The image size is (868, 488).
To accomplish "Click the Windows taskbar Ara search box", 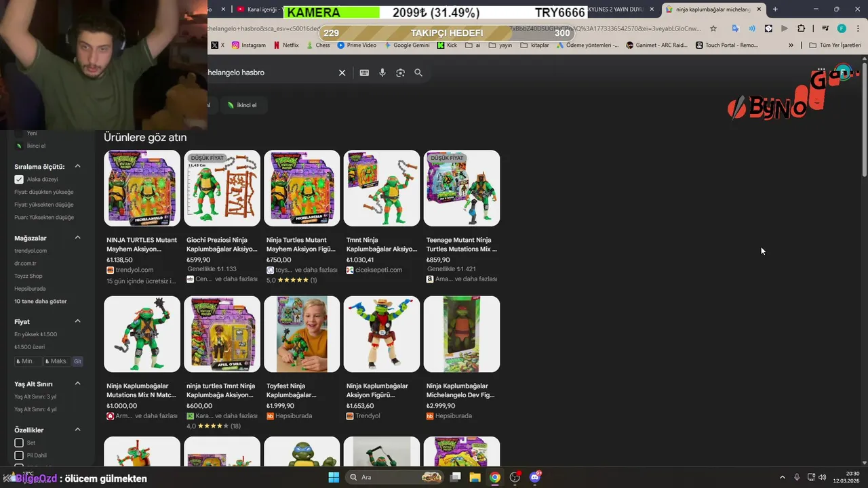I will pyautogui.click(x=395, y=477).
